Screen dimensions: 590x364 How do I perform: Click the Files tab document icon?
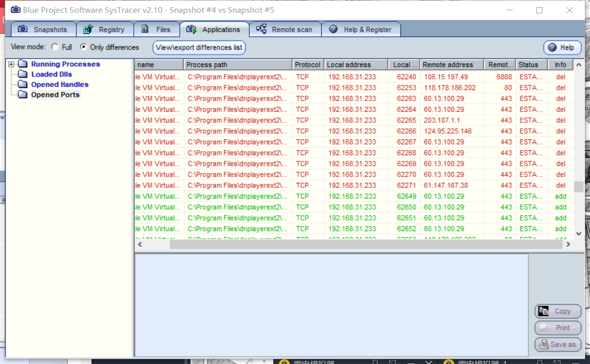pyautogui.click(x=145, y=29)
